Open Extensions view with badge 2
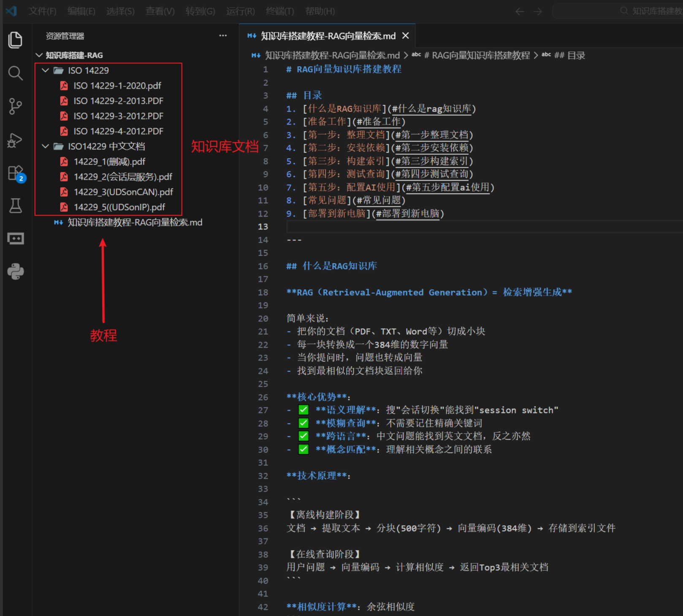 tap(16, 173)
